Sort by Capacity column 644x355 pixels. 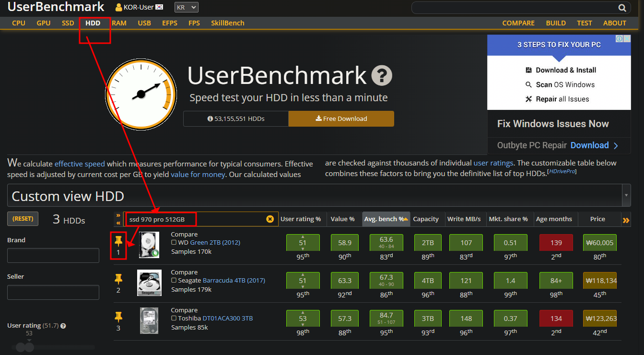click(426, 219)
